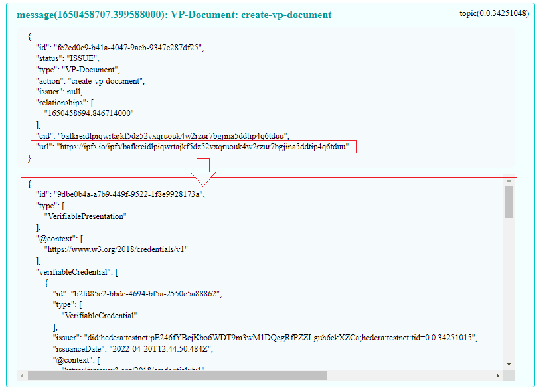557x392 pixels.
Task: Click the message title create-vp-document heading
Action: 174,14
